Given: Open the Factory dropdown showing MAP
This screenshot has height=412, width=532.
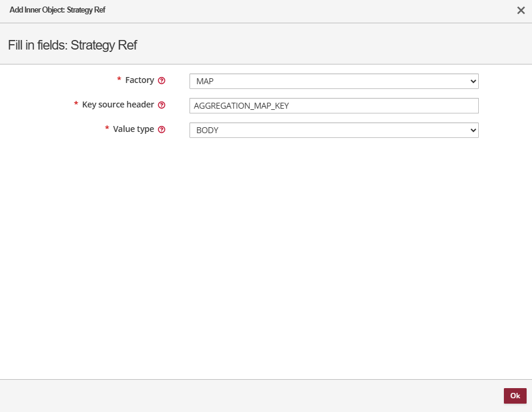Looking at the screenshot, I should [334, 81].
